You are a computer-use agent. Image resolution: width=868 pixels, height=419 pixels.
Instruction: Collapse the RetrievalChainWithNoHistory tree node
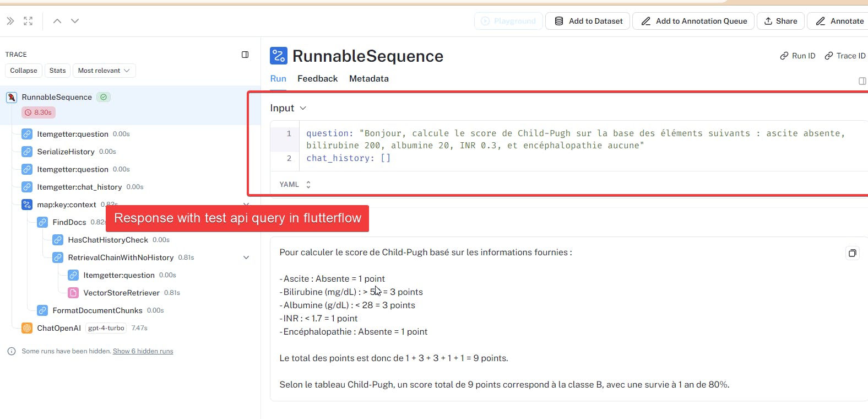[x=246, y=257]
